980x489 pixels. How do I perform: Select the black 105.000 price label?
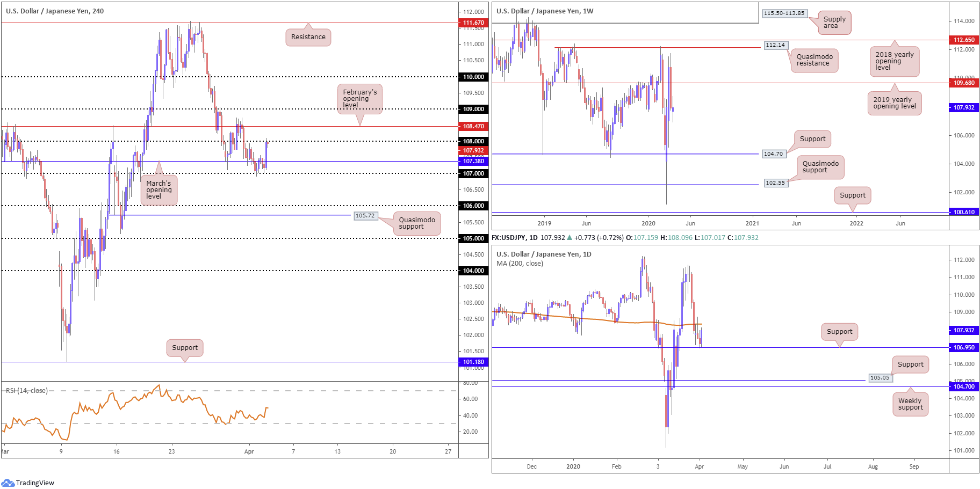[473, 238]
